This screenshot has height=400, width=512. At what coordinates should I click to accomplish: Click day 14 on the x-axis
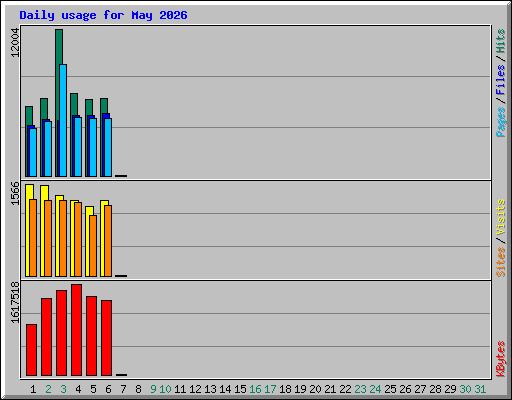coord(225,389)
